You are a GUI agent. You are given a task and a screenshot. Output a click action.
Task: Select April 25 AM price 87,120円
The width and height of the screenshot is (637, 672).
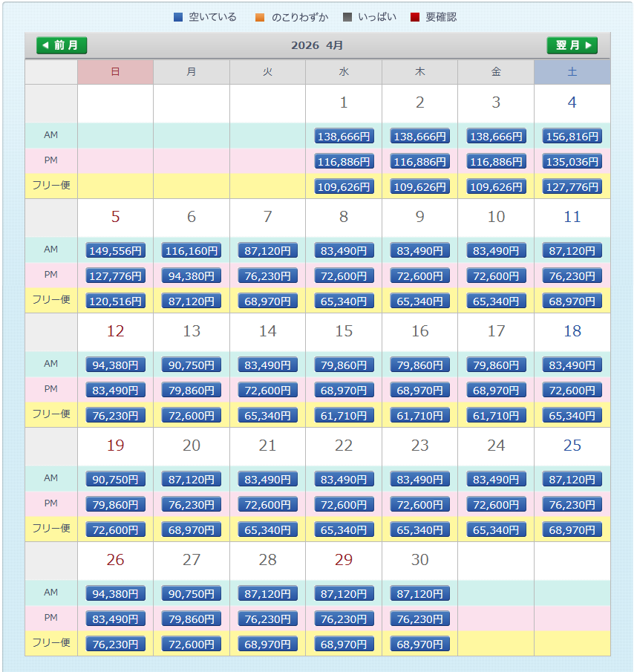pyautogui.click(x=572, y=479)
